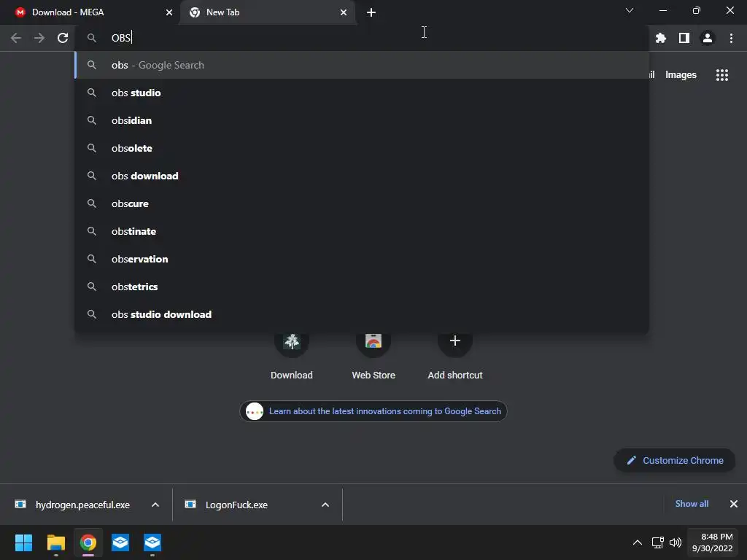Open the Chrome three-dot menu
This screenshot has height=560, width=747.
[x=731, y=38]
